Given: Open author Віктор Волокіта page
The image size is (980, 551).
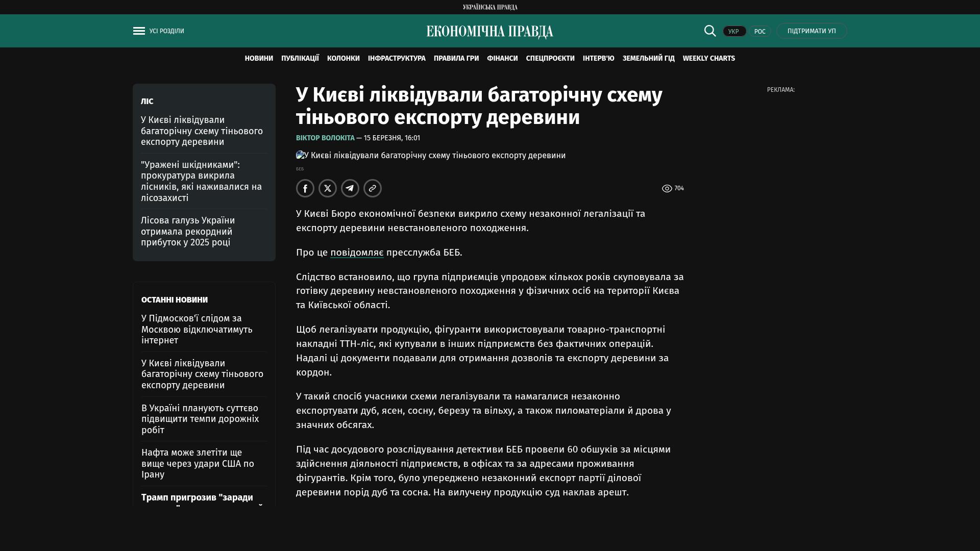Looking at the screenshot, I should coord(325,138).
